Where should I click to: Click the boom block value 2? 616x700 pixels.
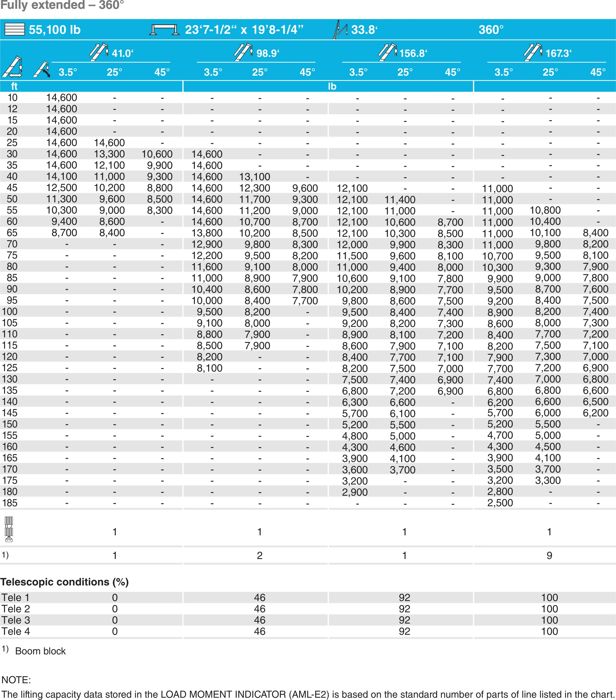point(260,556)
